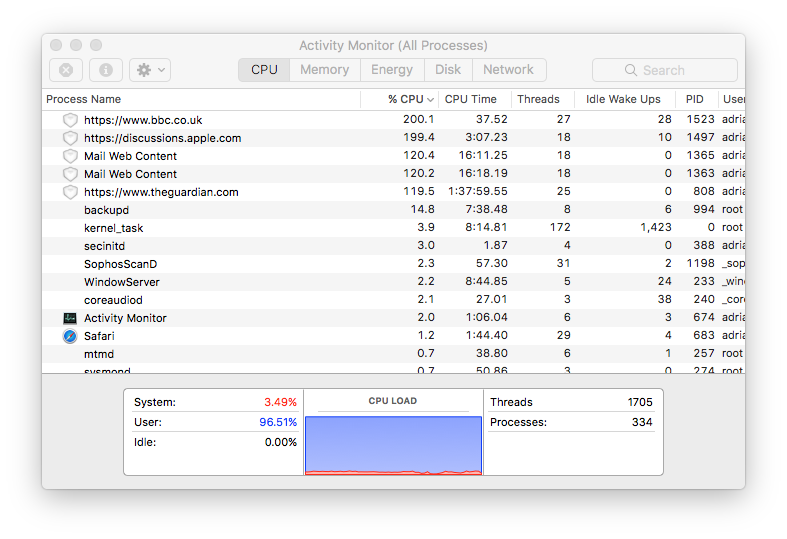
Task: Click the User 96.51% value
Action: tap(278, 423)
